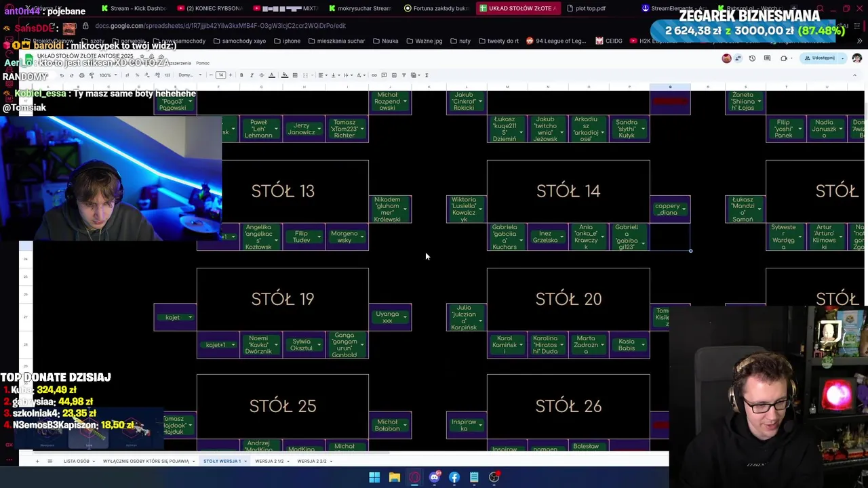Click the Udostępnij share button
This screenshot has height=488, width=868.
click(x=818, y=58)
